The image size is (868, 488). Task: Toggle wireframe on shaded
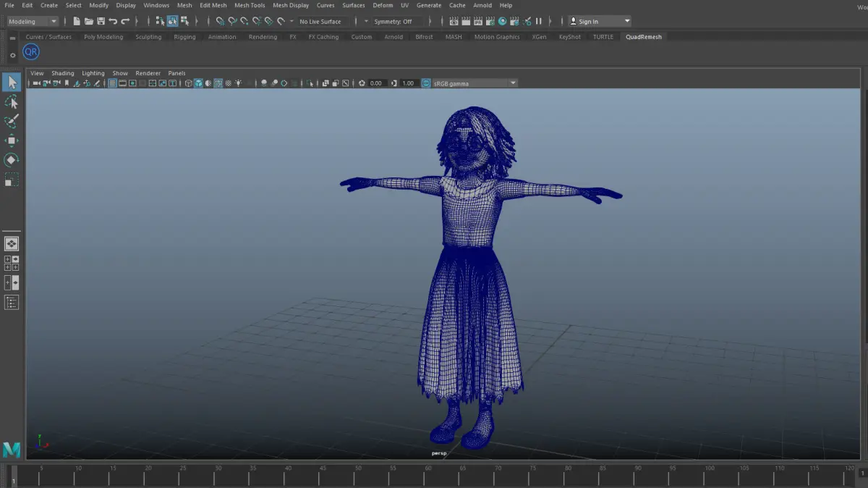tap(218, 83)
